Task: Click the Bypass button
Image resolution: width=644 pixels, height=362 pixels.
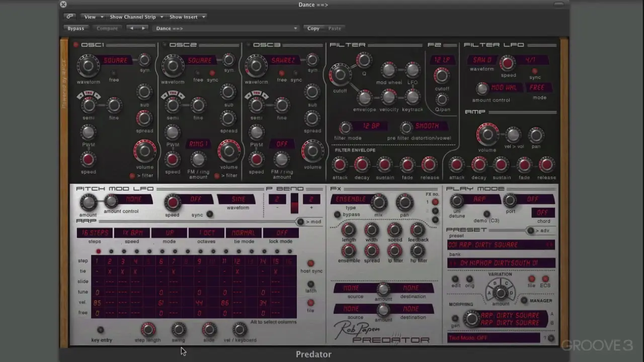Action: (x=76, y=28)
